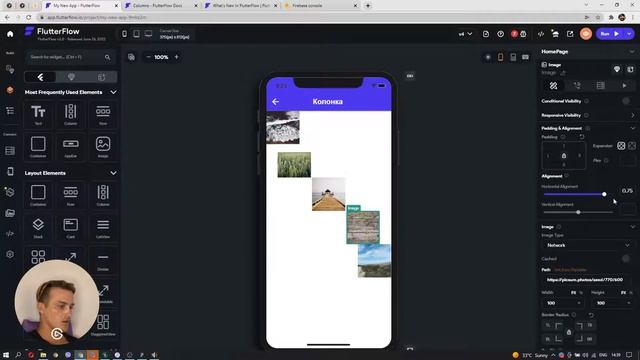Toggle Conditional Visibility switch
This screenshot has height=360, width=640.
point(626,101)
